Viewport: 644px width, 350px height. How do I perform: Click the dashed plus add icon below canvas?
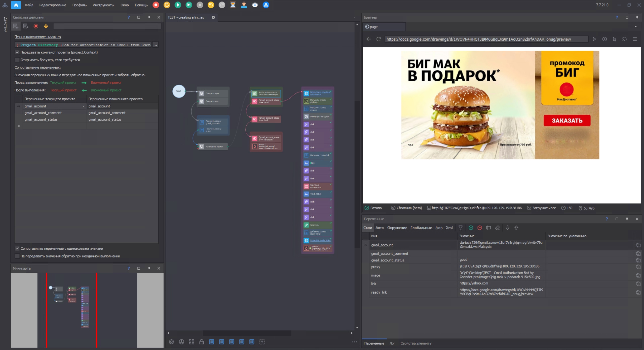(262, 342)
